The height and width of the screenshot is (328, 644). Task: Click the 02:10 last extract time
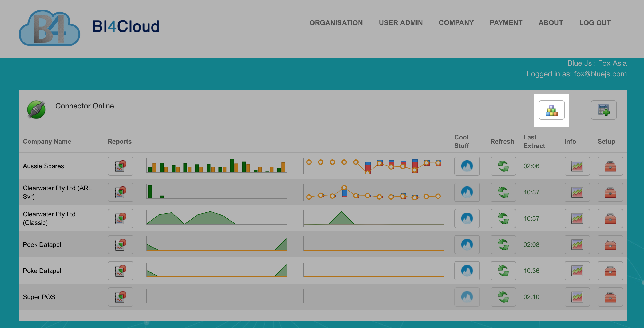coord(531,297)
